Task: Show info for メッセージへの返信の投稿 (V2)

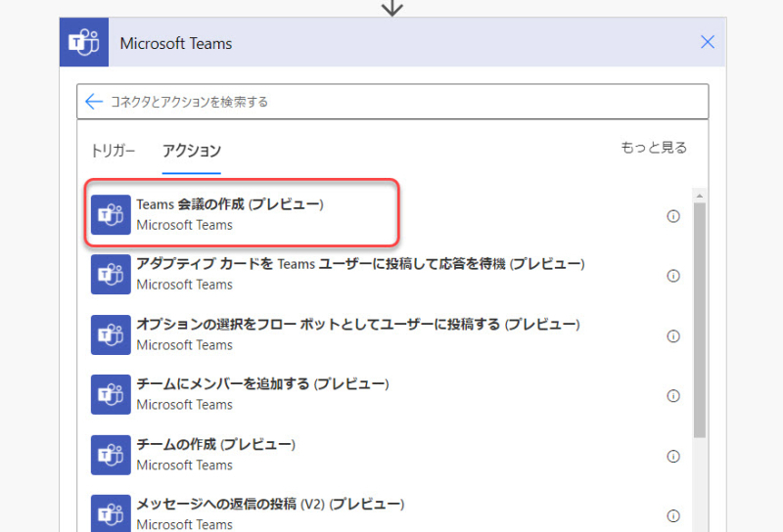Action: point(673,515)
